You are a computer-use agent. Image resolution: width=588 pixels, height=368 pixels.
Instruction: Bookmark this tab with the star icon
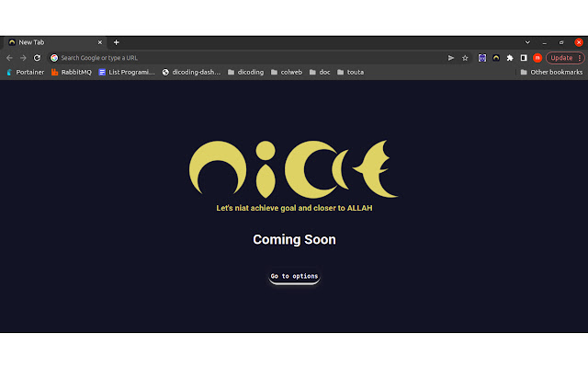click(465, 58)
